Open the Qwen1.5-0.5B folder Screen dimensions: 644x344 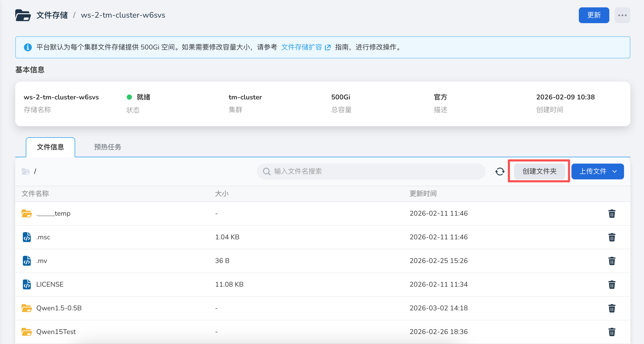[x=59, y=308]
